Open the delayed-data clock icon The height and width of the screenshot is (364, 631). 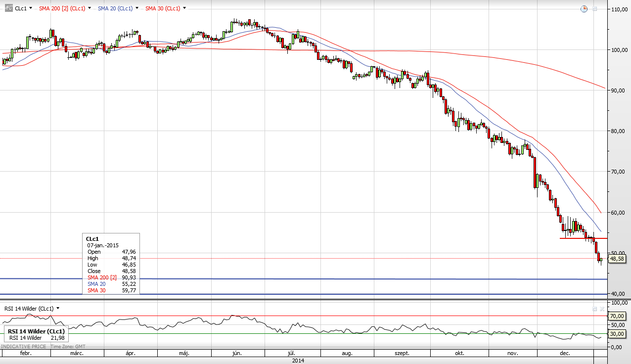tap(584, 8)
